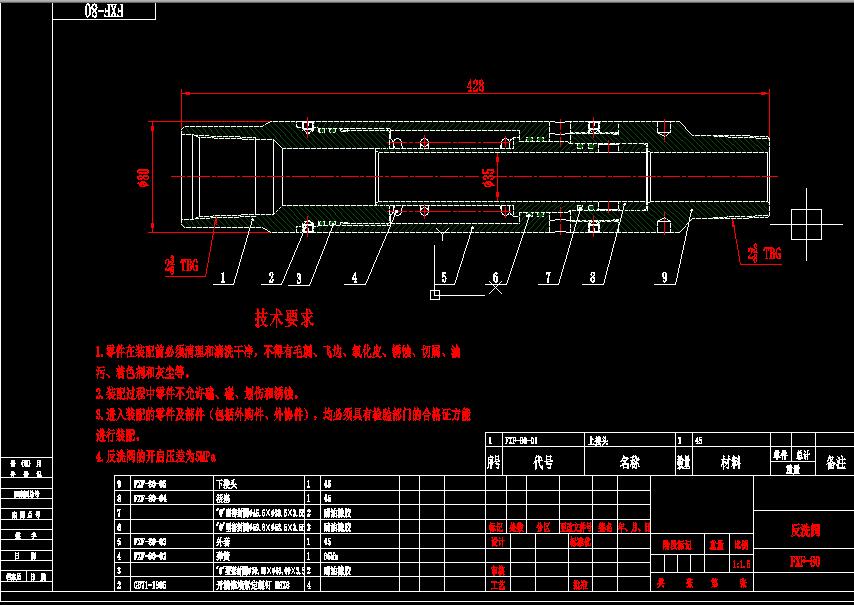The height and width of the screenshot is (605, 854).
Task: Select the 名称 column header
Action: pos(630,462)
